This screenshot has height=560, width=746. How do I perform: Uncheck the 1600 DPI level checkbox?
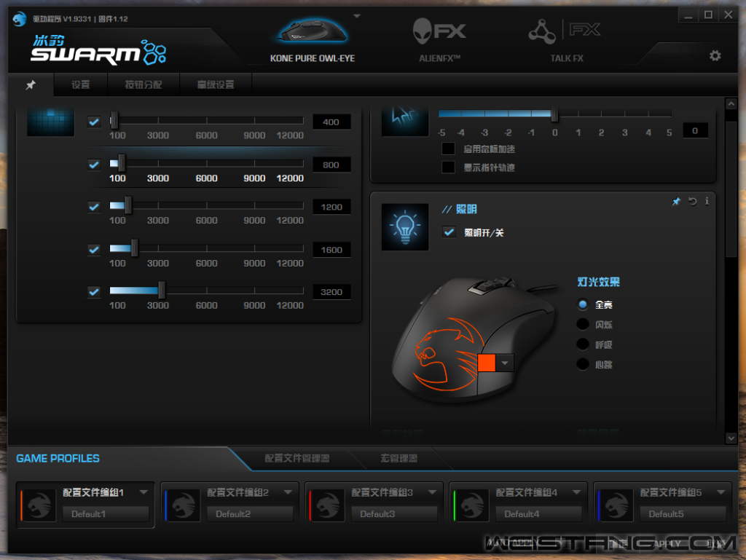click(x=94, y=250)
